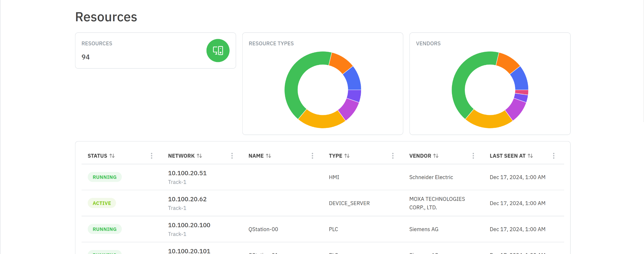Select the QStation-00 resource name
Screen dimensions: 644x254
263,229
